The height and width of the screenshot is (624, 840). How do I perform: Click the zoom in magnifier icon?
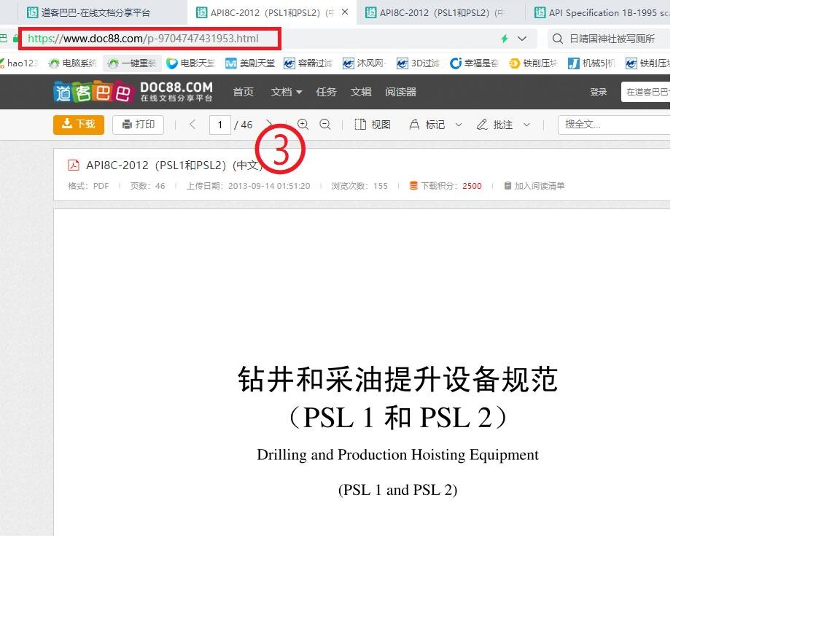(x=303, y=125)
